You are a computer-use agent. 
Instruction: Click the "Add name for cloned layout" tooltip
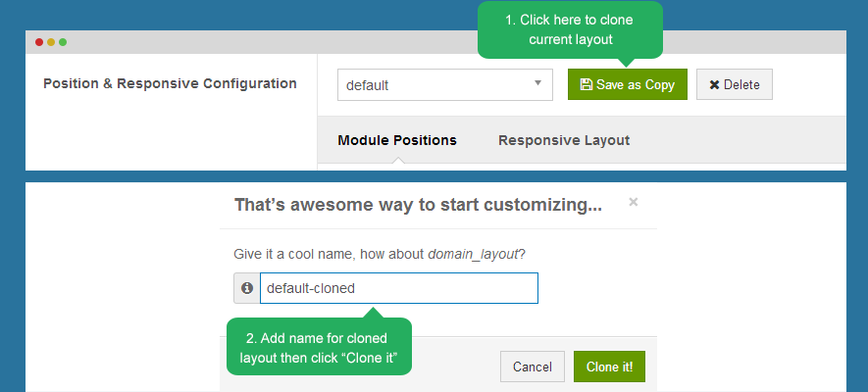pos(319,348)
